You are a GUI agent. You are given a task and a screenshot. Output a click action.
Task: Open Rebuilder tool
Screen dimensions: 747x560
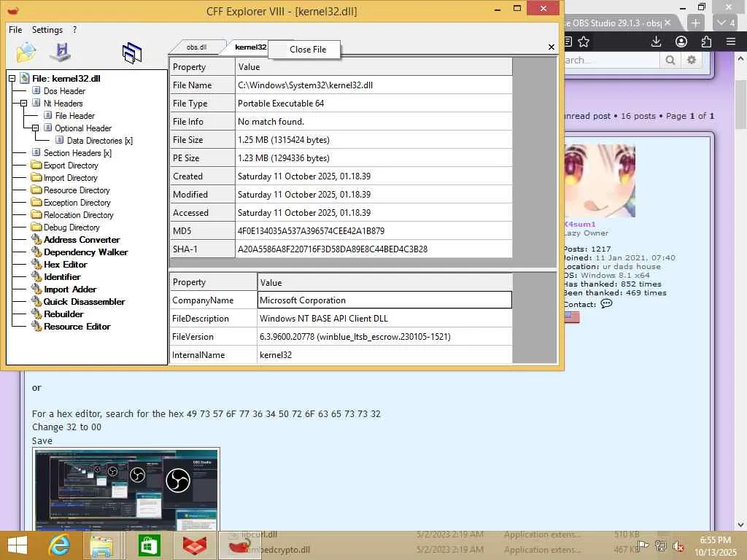[x=63, y=314]
